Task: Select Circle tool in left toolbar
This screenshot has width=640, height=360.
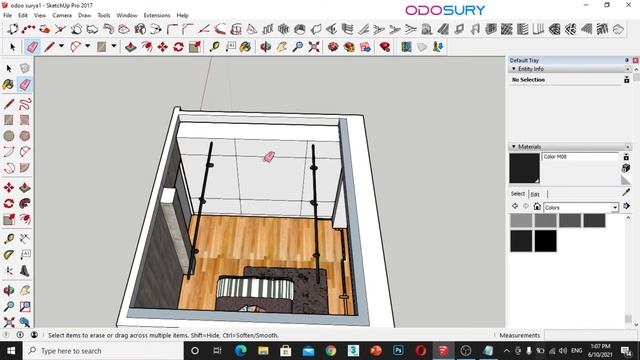Action: [x=9, y=136]
